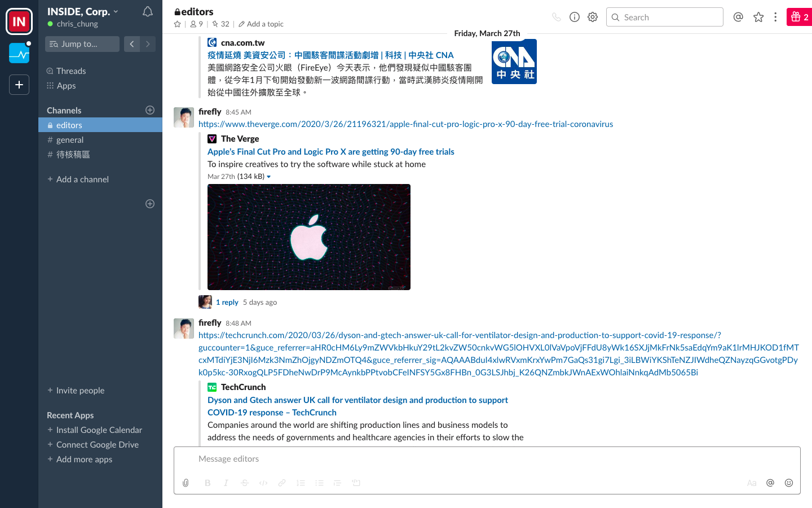
Task: Add a channel via Channels plus icon
Action: tap(150, 110)
